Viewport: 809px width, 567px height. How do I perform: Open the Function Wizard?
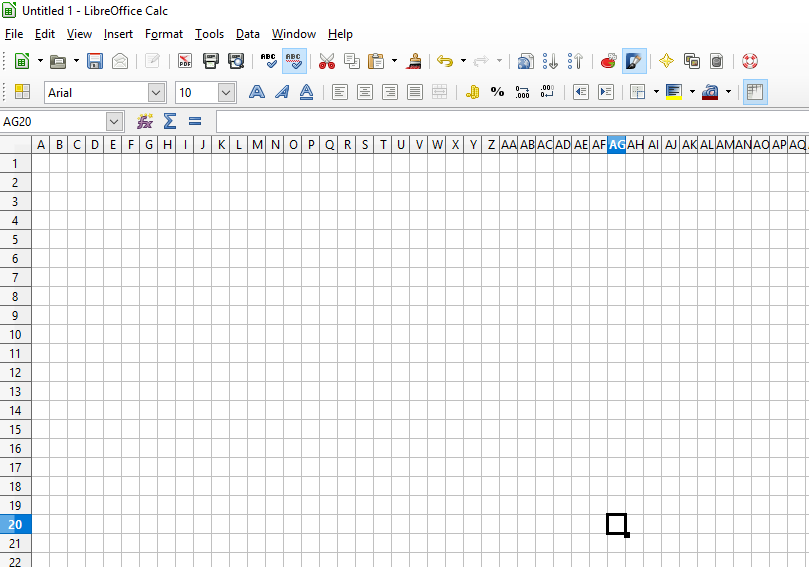145,121
